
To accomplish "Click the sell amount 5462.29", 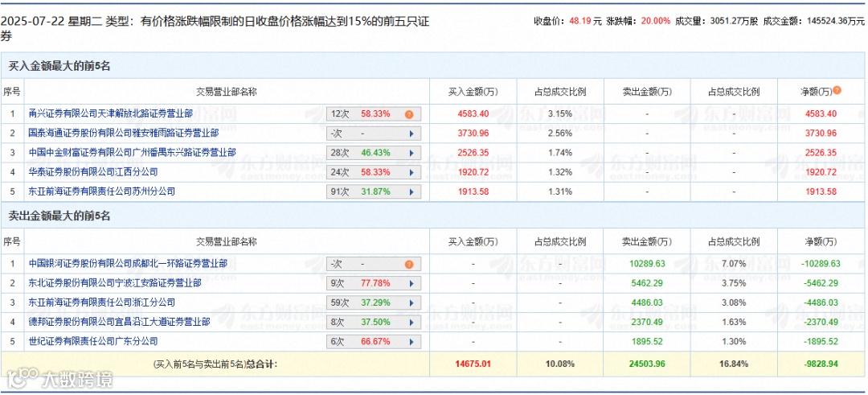I will coord(647,283).
